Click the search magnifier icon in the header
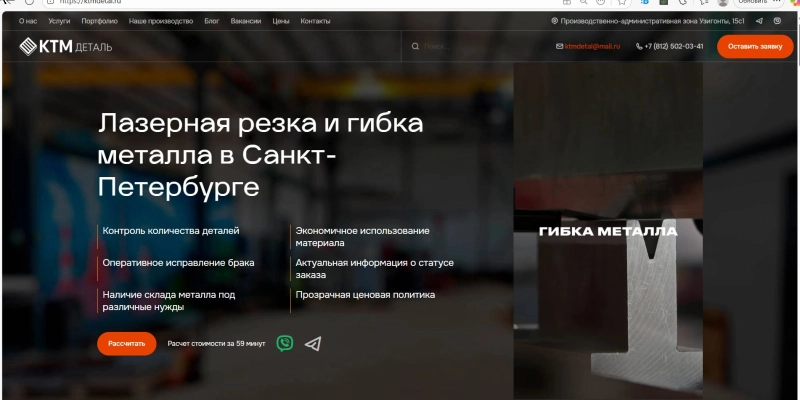The image size is (800, 400). tap(415, 46)
